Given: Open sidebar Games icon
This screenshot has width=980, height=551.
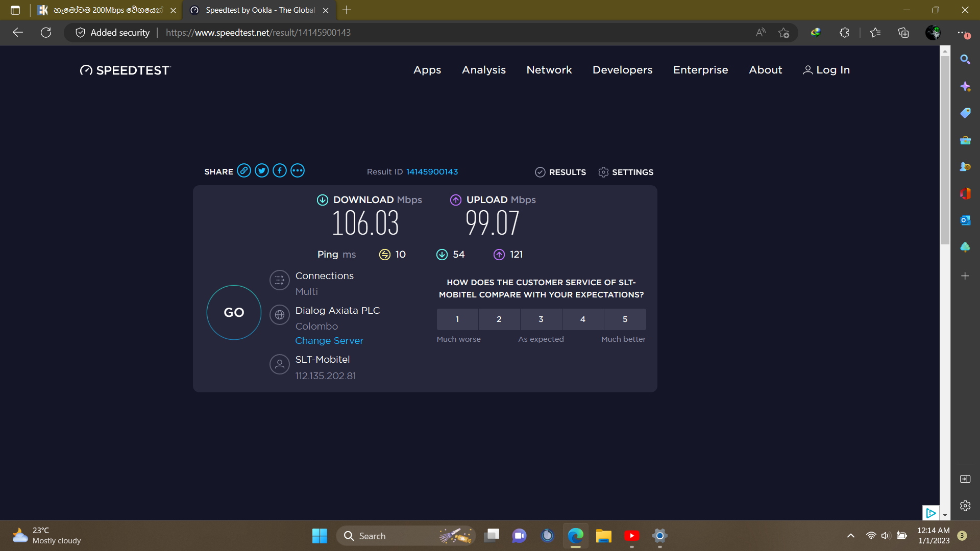Looking at the screenshot, I should pyautogui.click(x=965, y=167).
